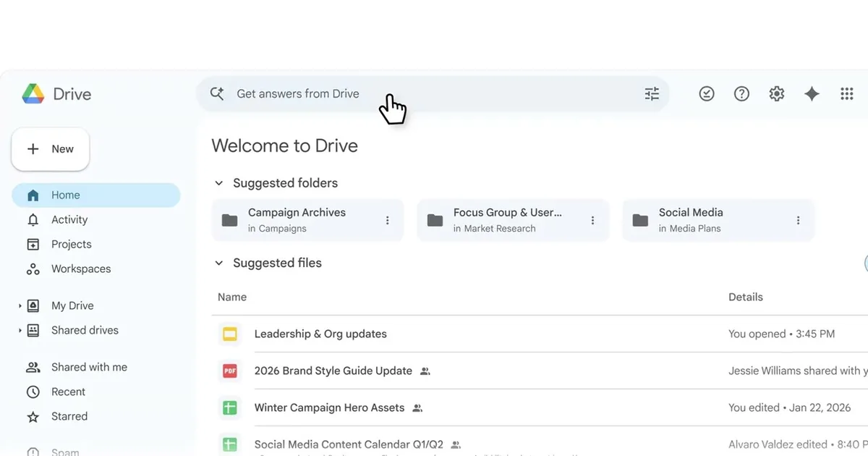Click the New button

[50, 149]
